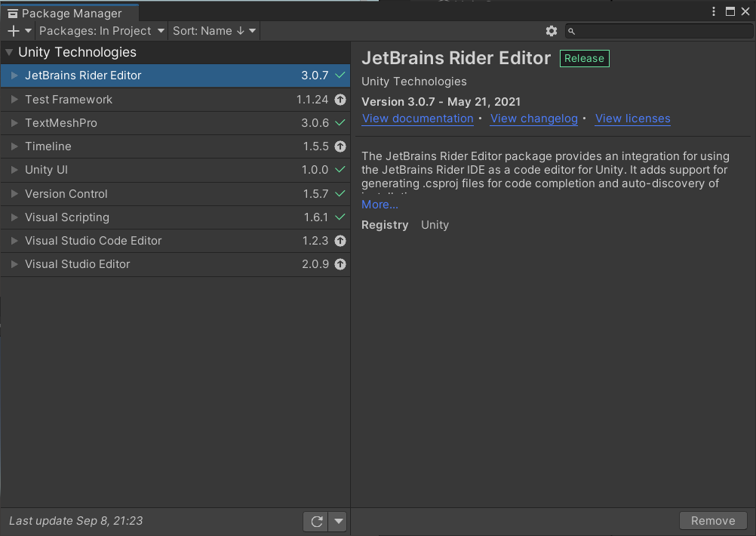Open the Packages: In Project dropdown

[102, 31]
